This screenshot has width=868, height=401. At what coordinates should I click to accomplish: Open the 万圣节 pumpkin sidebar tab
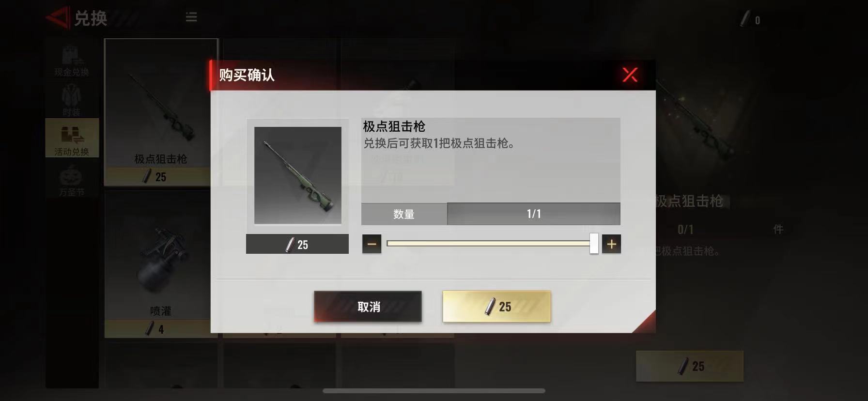coord(72,180)
